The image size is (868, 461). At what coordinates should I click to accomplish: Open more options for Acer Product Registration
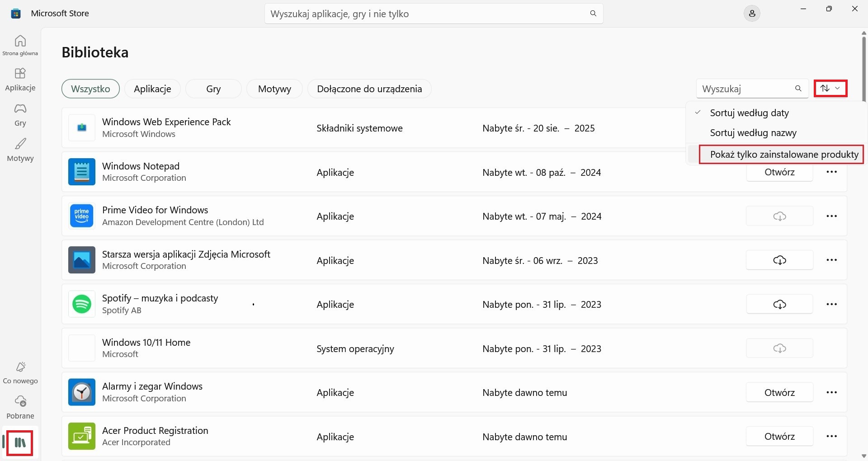pos(832,437)
